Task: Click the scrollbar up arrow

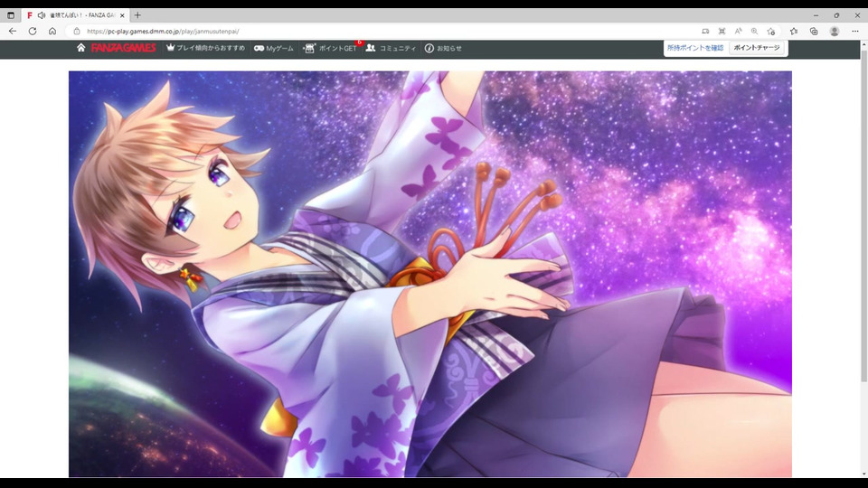Action: pos(863,45)
